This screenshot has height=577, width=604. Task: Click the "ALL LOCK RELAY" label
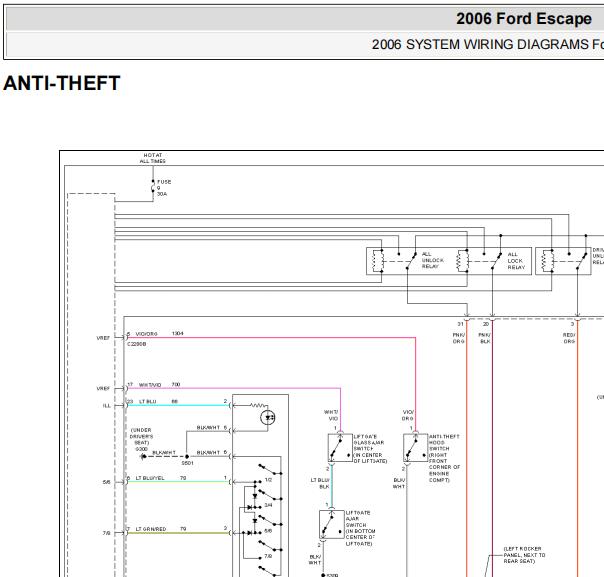(x=516, y=261)
